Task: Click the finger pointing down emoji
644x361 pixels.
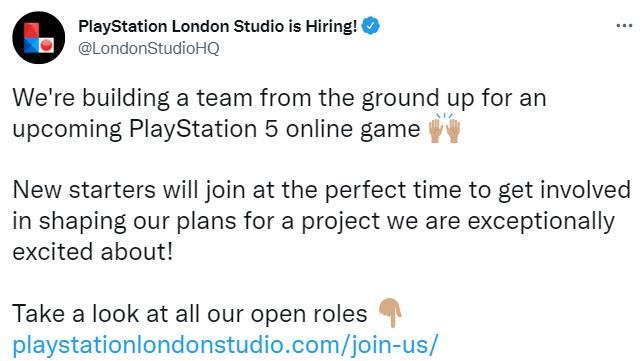Action: [390, 313]
